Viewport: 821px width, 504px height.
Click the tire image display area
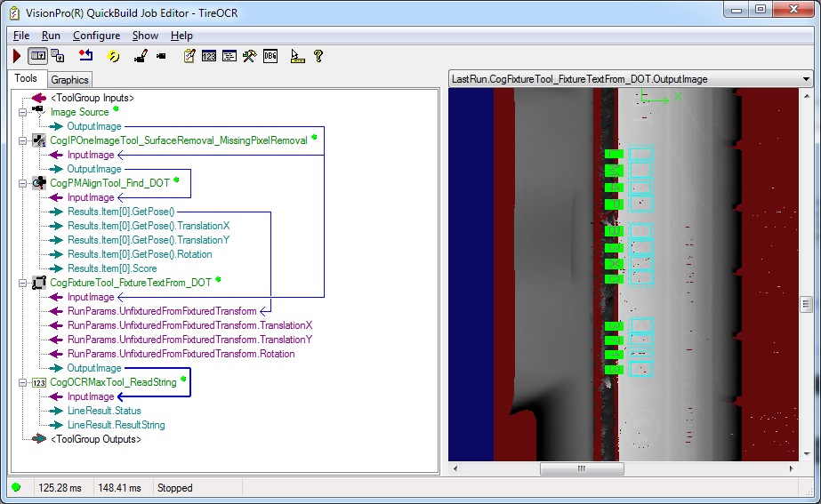click(x=624, y=275)
